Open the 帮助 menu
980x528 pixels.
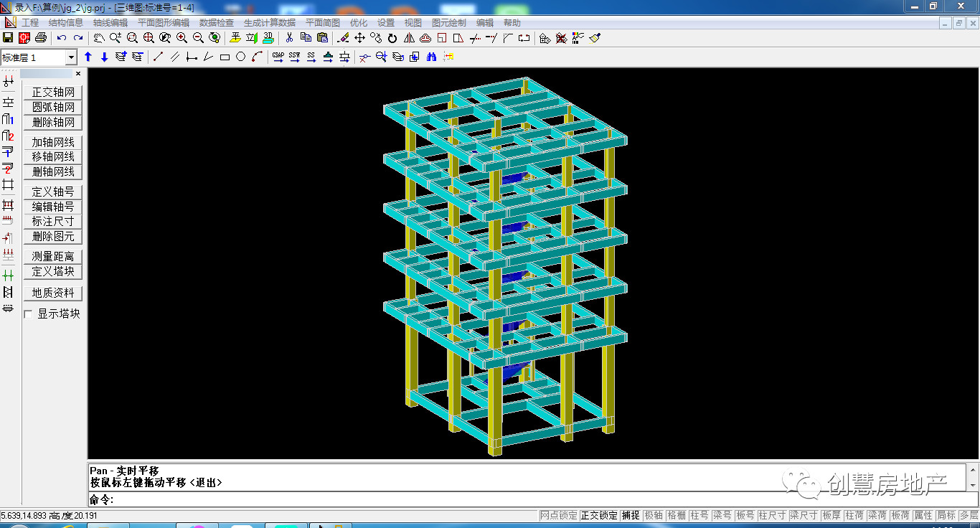[512, 23]
